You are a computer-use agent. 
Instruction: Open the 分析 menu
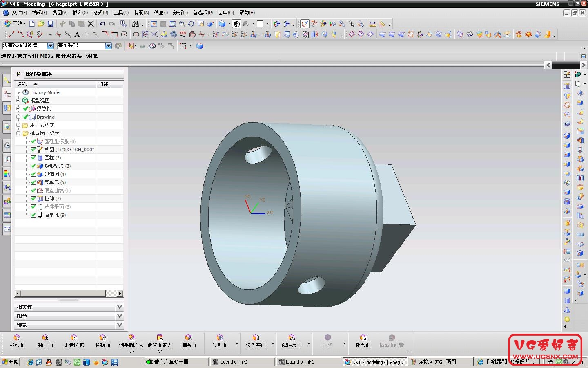(x=180, y=13)
